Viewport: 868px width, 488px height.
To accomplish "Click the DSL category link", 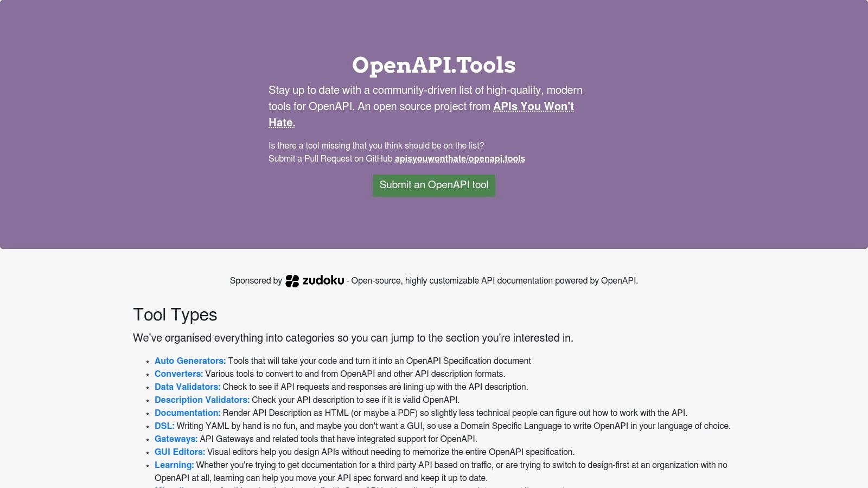I will coord(164,426).
